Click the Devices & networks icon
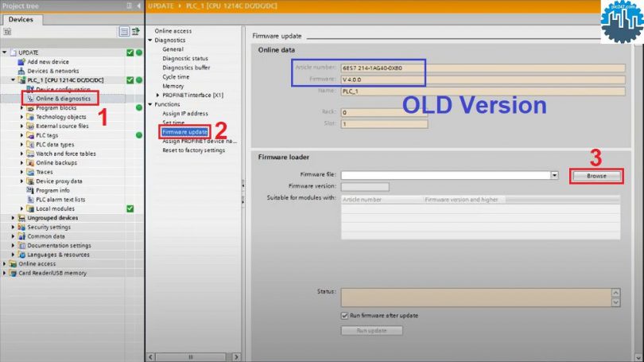Viewport: 644px width, 362px height. click(x=21, y=71)
